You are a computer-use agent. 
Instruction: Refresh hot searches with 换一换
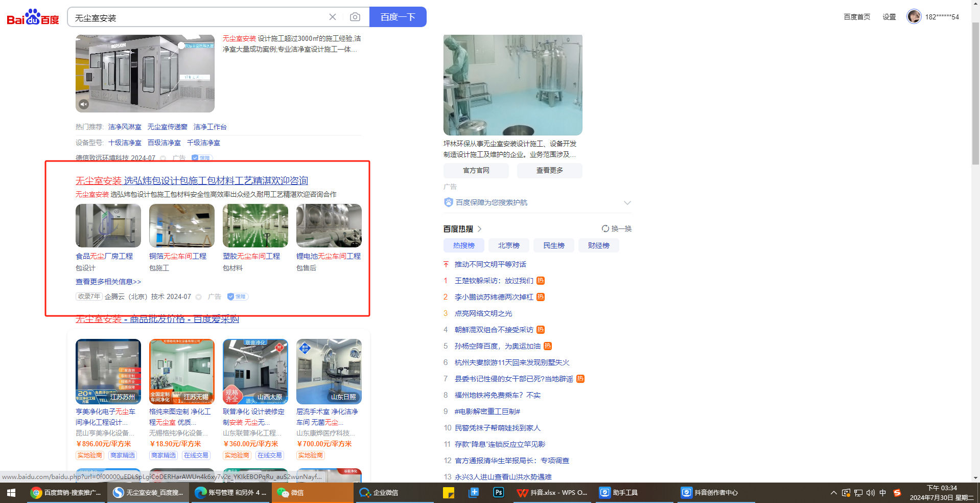tap(617, 228)
